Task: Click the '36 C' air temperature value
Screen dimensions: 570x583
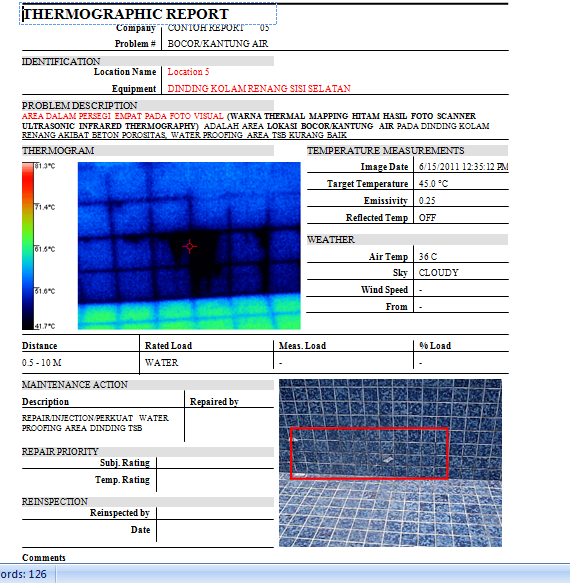Action: coord(428,257)
